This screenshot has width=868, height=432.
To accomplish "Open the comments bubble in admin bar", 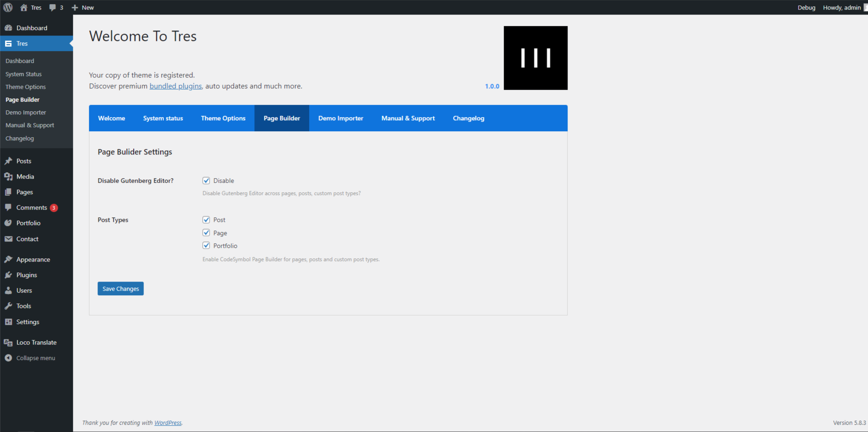I will (53, 8).
